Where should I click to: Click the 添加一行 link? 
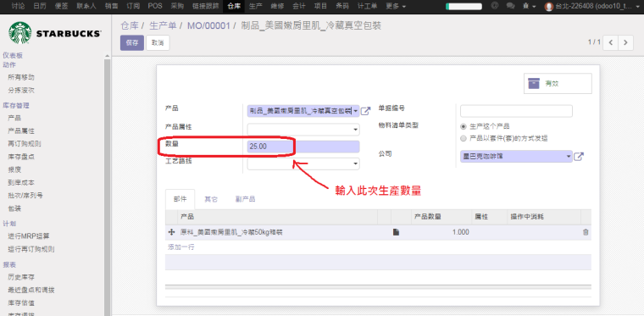181,247
